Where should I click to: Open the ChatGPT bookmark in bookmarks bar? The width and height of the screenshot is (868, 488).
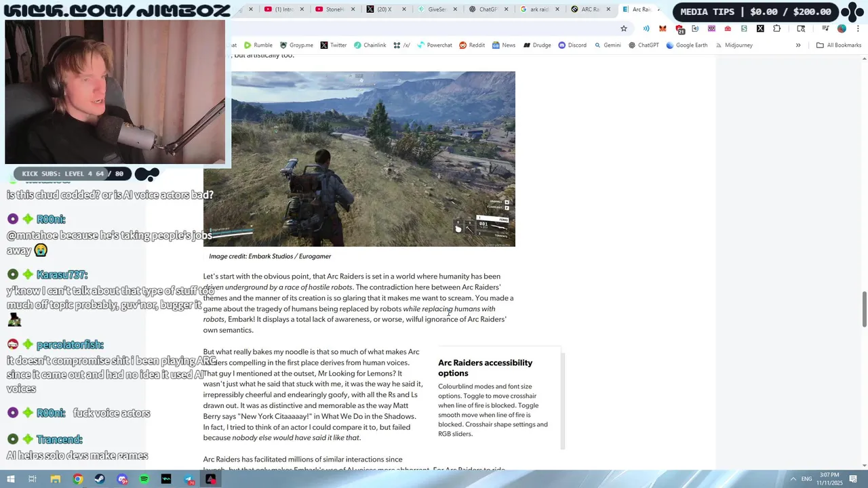[x=644, y=45]
